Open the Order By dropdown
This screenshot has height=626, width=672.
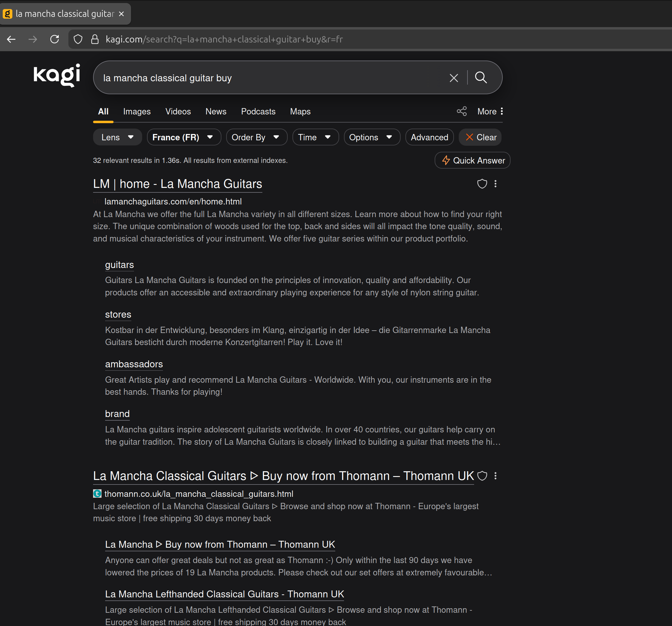256,137
